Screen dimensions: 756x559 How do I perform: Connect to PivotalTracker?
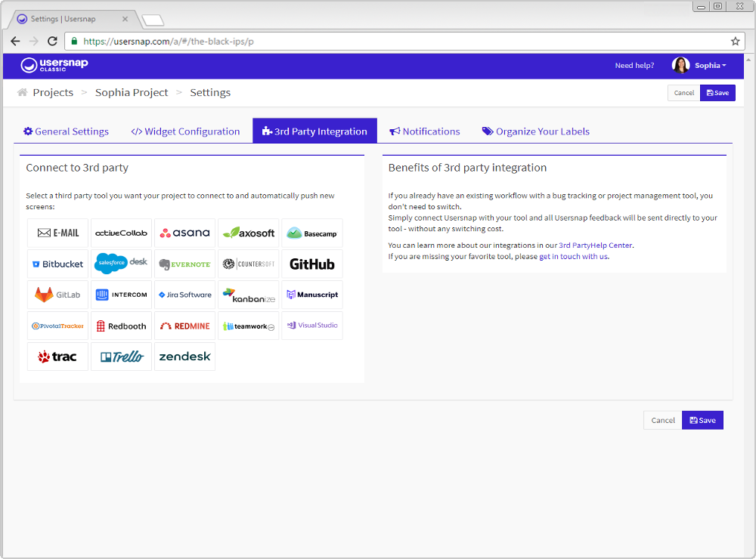pyautogui.click(x=58, y=326)
